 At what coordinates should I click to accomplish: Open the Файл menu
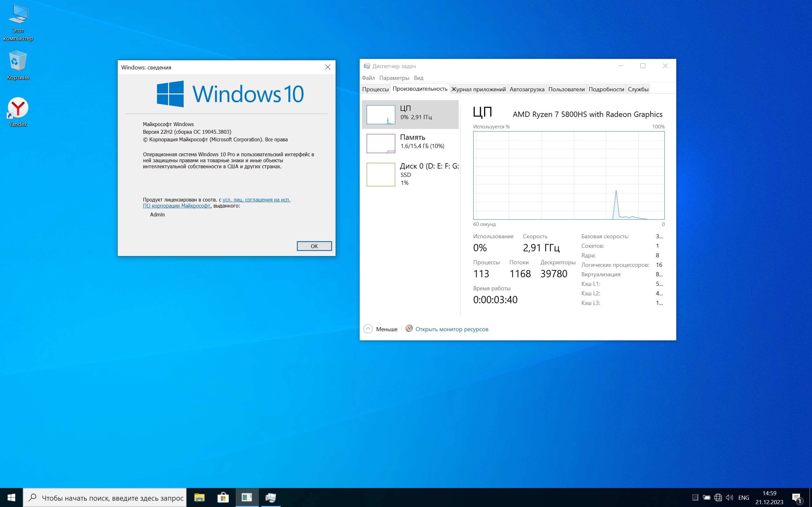pos(368,78)
